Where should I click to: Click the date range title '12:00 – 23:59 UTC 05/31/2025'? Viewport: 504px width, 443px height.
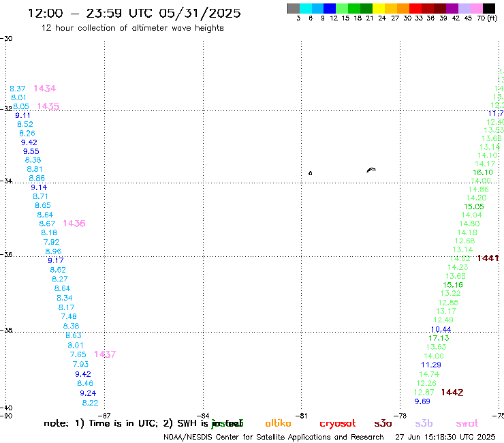click(134, 13)
